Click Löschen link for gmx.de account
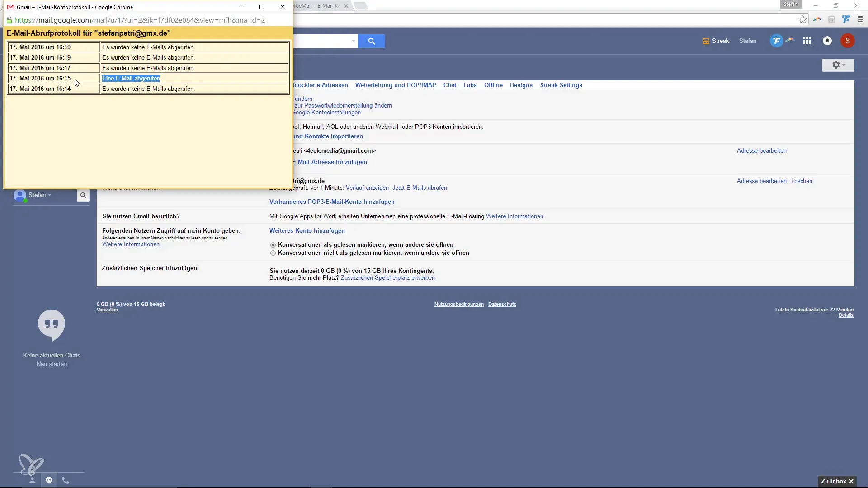The width and height of the screenshot is (868, 488). (x=802, y=181)
